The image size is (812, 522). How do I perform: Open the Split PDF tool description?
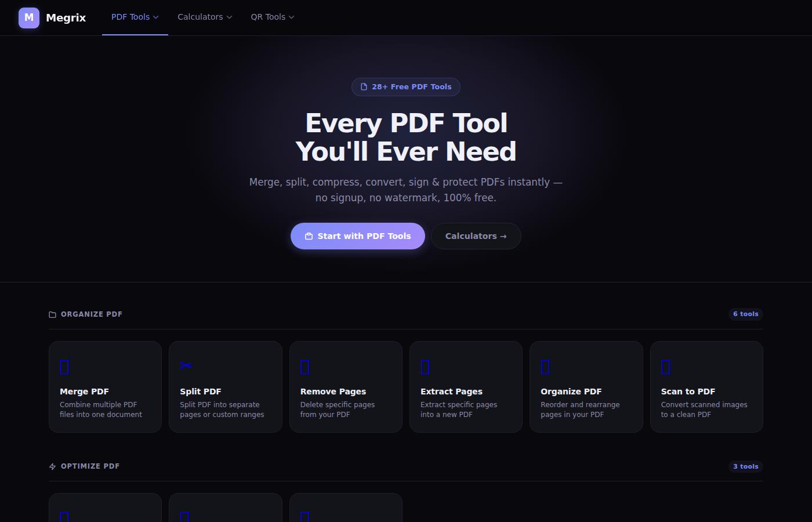click(222, 409)
